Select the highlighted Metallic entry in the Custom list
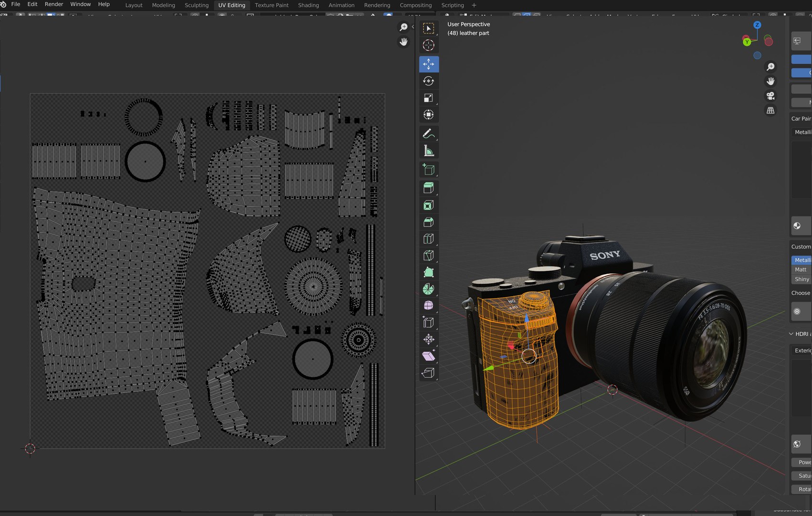812x516 pixels. click(x=802, y=260)
